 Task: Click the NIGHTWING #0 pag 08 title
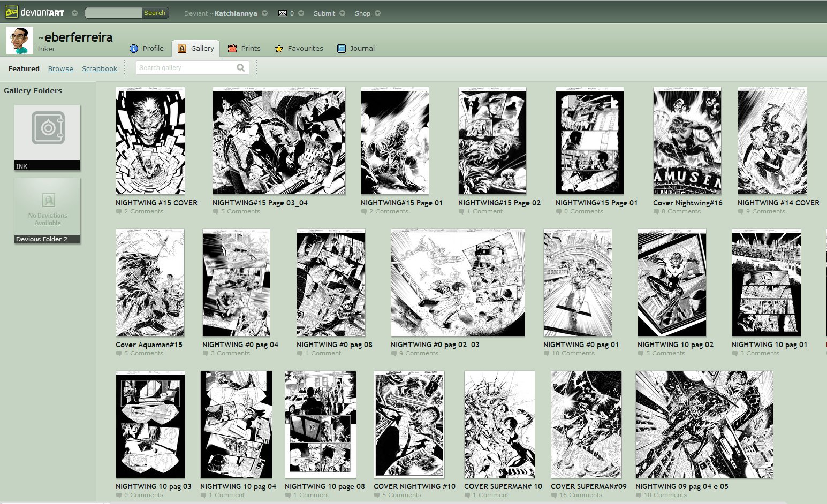coord(335,345)
